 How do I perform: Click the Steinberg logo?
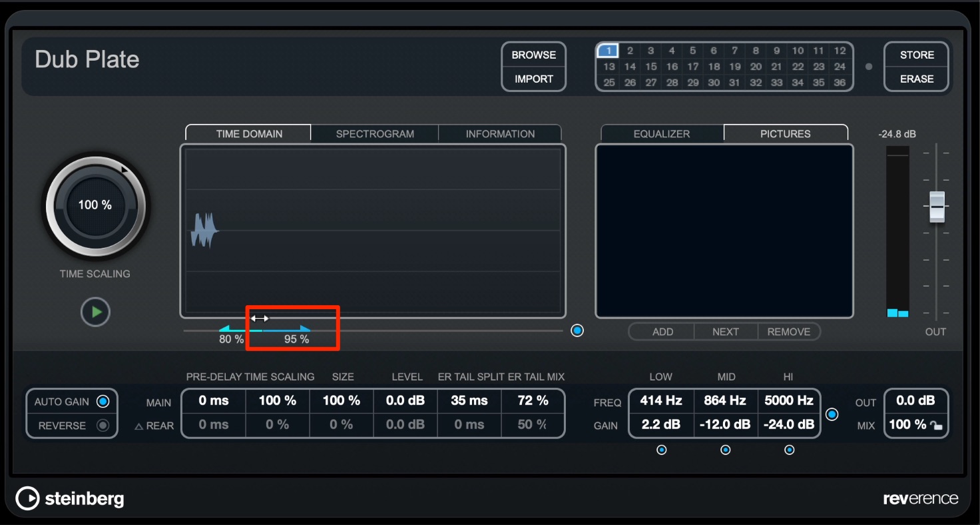[x=70, y=498]
